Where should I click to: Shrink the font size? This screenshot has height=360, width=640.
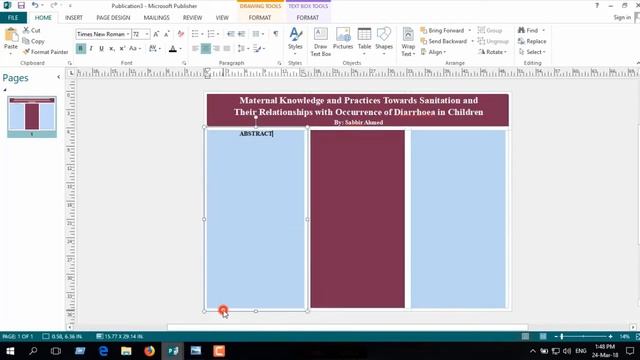pyautogui.click(x=167, y=34)
